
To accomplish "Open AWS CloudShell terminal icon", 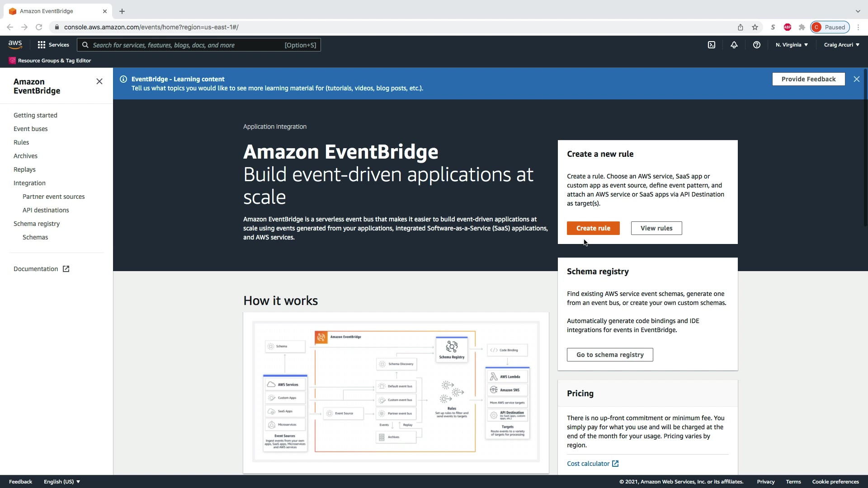I will [712, 45].
